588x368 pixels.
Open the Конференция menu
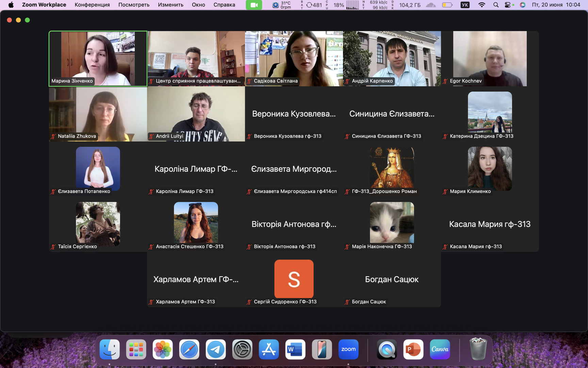(92, 5)
